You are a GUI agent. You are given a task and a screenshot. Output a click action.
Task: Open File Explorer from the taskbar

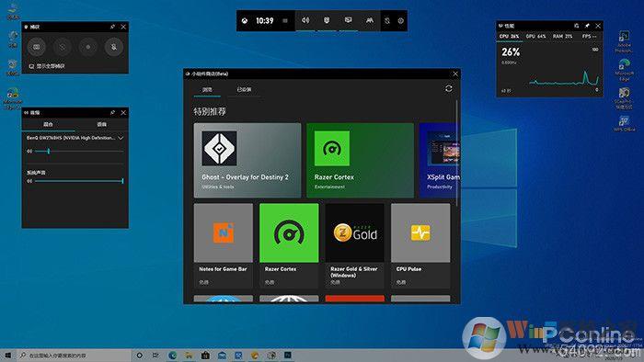point(189,356)
